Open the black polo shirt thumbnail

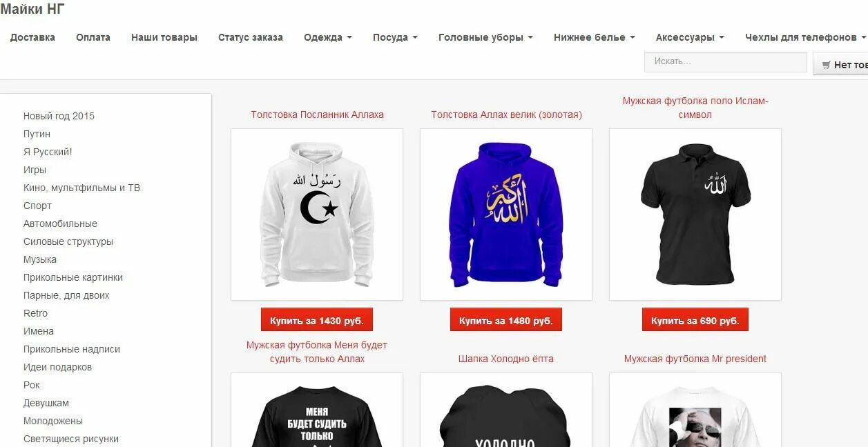pyautogui.click(x=695, y=215)
